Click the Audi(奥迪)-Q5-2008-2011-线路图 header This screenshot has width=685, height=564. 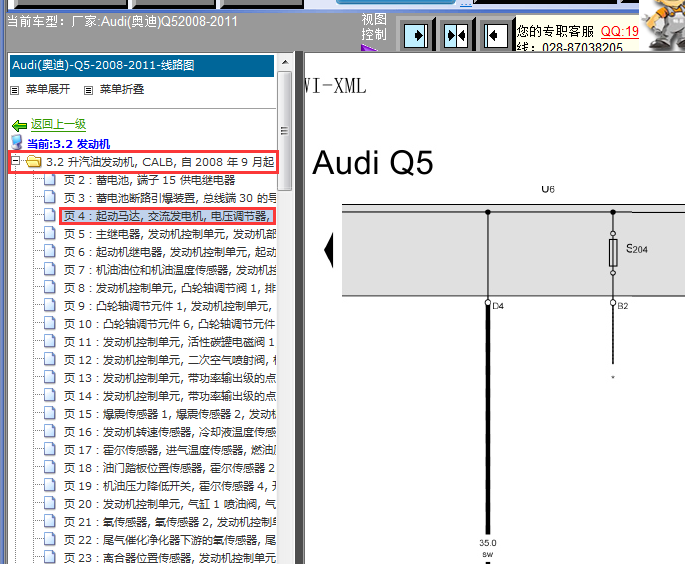142,66
